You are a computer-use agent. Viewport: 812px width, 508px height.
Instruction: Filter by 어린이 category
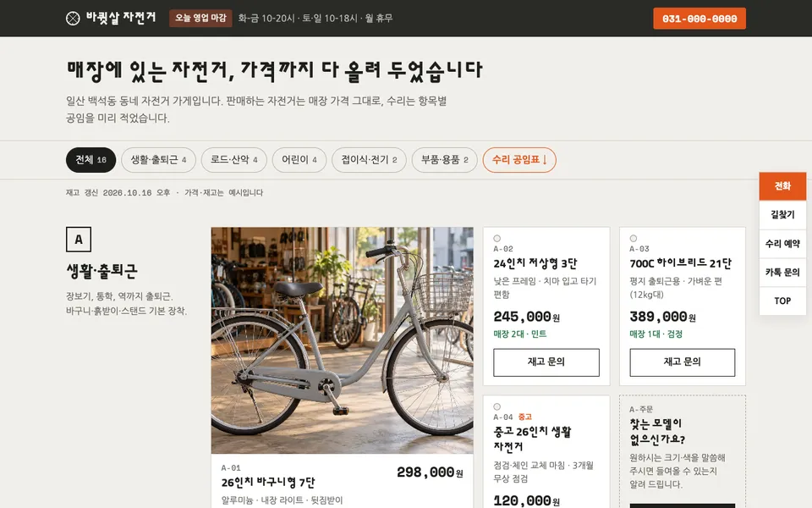click(x=299, y=160)
